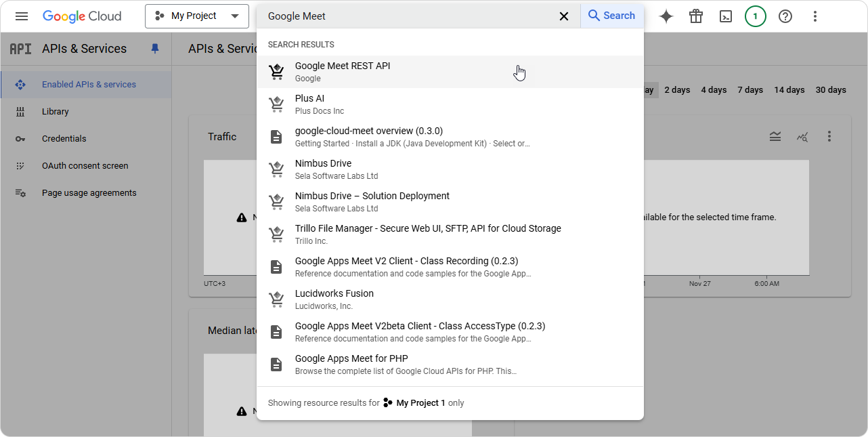
Task: Open the three-dot menu in top bar
Action: (815, 16)
